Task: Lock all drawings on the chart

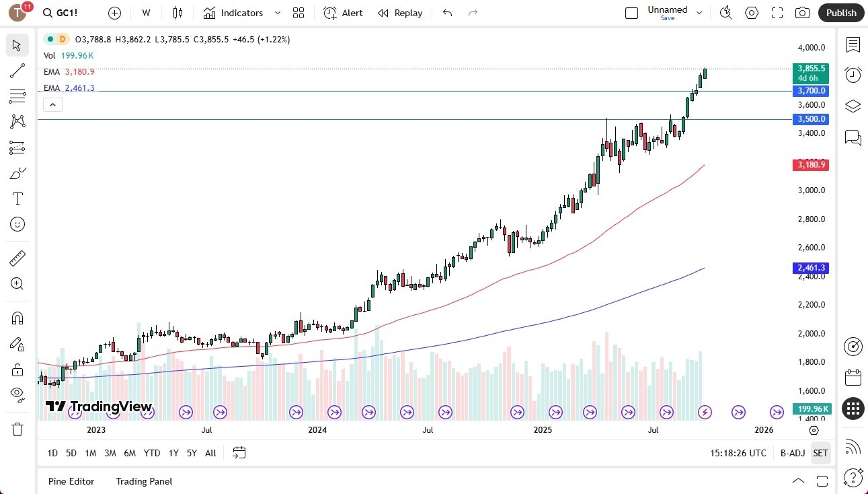Action: (17, 369)
